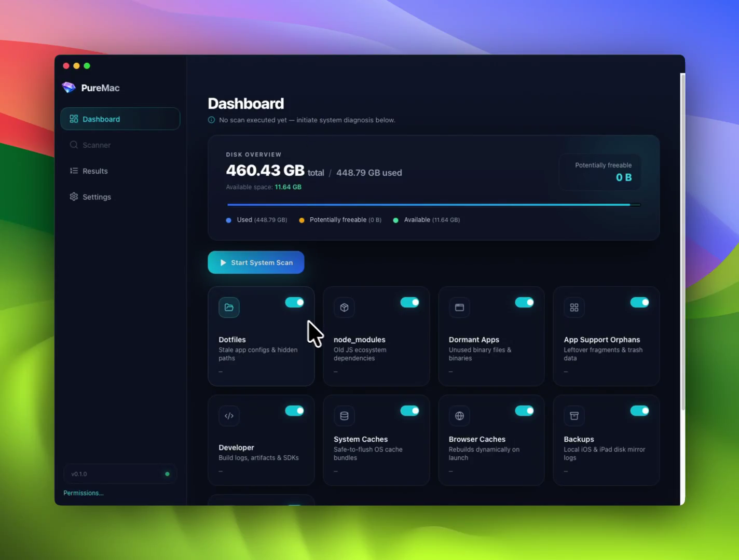
Task: Click the Available space 11.64 GB value
Action: tap(288, 187)
